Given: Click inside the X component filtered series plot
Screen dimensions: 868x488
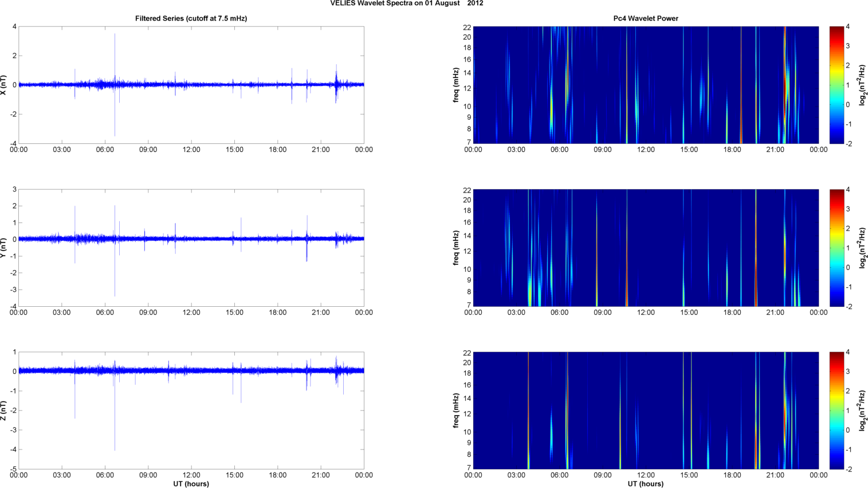Looking at the screenshot, I should coord(191,85).
